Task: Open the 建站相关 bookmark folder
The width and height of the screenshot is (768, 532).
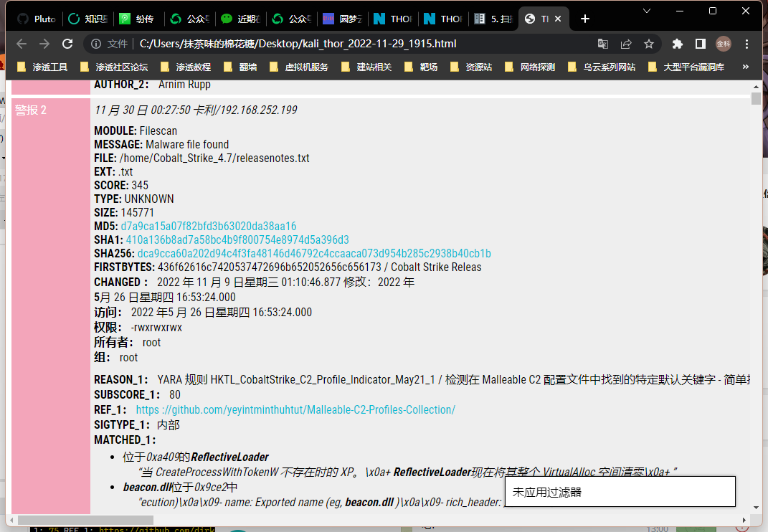Action: click(x=366, y=67)
